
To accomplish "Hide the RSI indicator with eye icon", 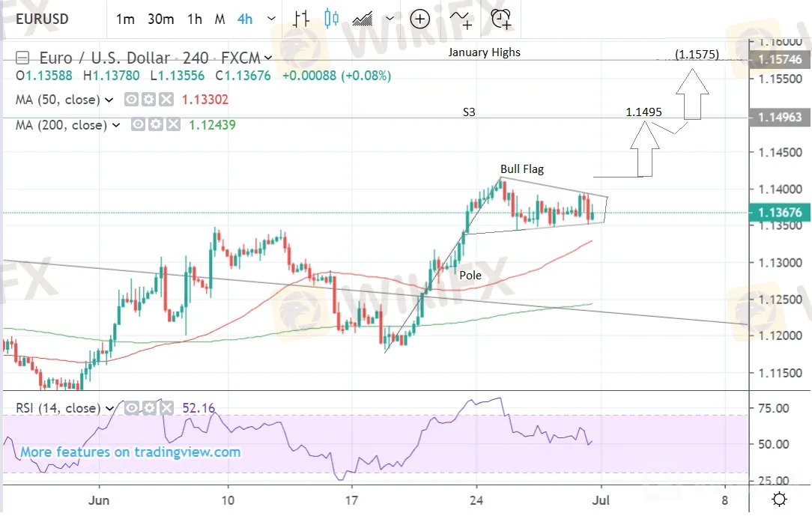I will point(131,408).
